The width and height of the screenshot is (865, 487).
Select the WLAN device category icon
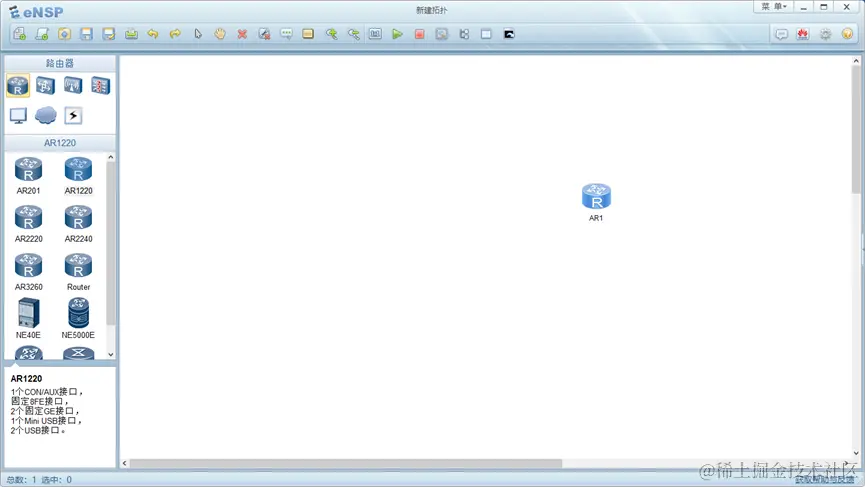pyautogui.click(x=73, y=85)
